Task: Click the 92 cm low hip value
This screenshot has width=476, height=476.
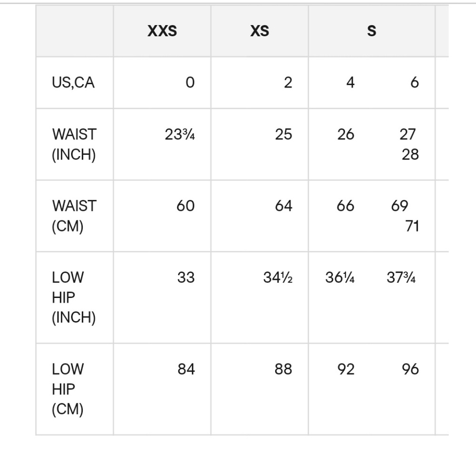Action: [x=346, y=369]
